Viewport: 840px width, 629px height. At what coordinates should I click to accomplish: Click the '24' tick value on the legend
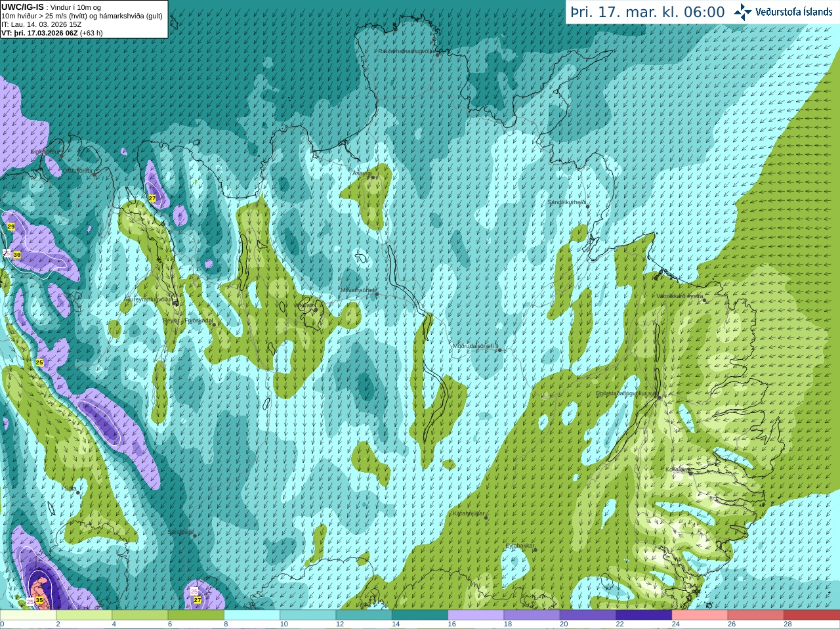676,624
